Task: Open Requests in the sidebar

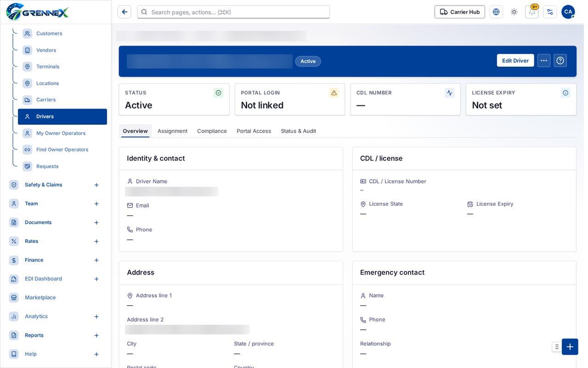Action: (62, 167)
